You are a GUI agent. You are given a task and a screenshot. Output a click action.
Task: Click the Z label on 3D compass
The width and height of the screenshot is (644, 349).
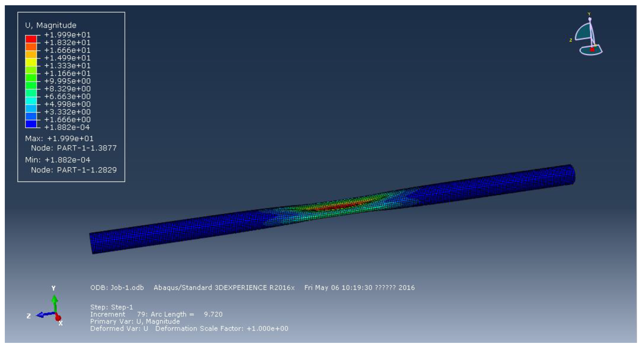tap(571, 40)
